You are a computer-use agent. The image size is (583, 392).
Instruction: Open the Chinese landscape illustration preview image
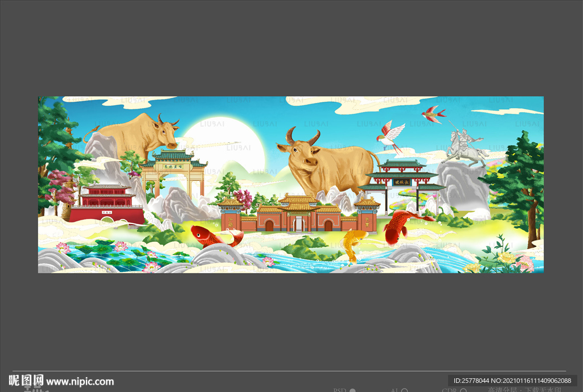(291, 185)
